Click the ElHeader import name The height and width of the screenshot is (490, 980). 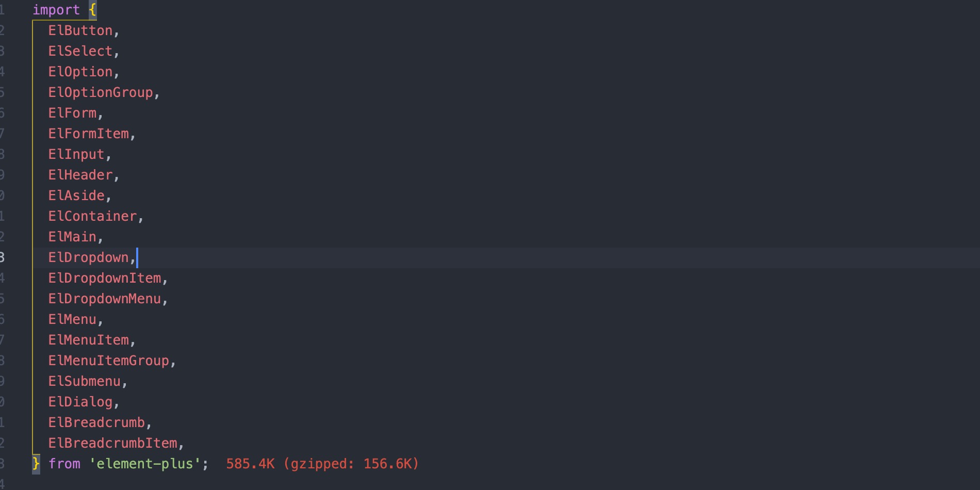tap(80, 175)
